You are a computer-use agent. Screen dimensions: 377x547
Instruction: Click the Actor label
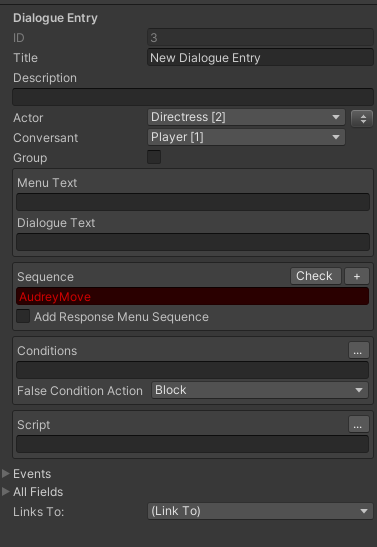[x=28, y=118]
